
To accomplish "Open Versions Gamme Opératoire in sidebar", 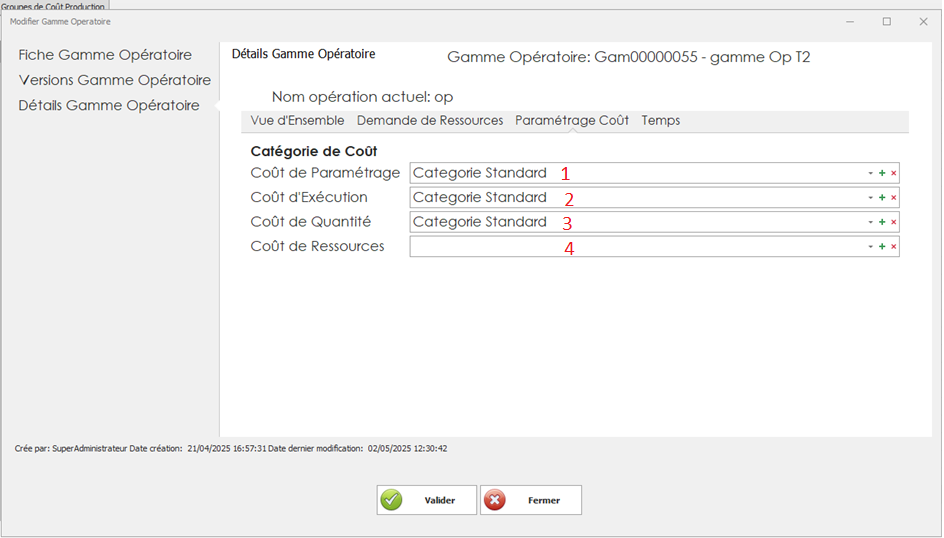I will tap(114, 80).
